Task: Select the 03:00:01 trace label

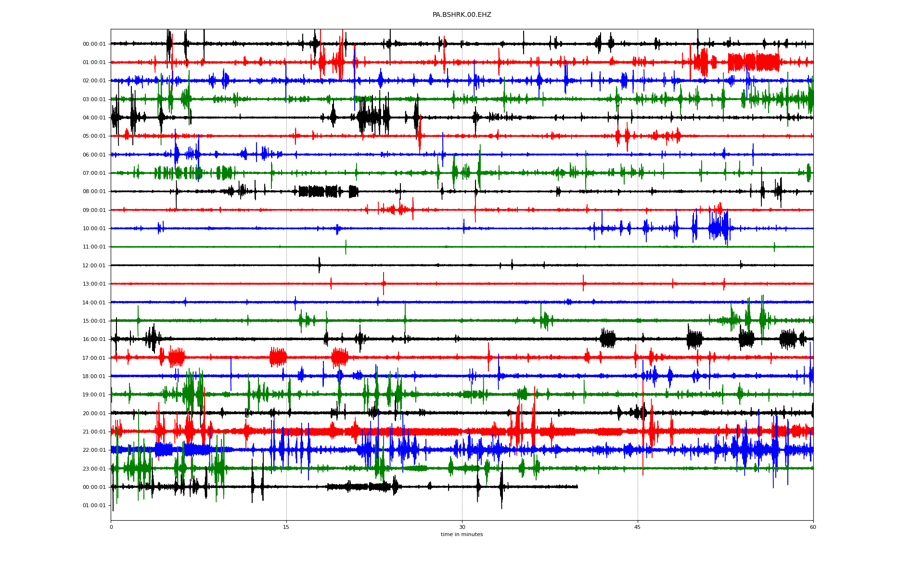Action: (x=94, y=100)
